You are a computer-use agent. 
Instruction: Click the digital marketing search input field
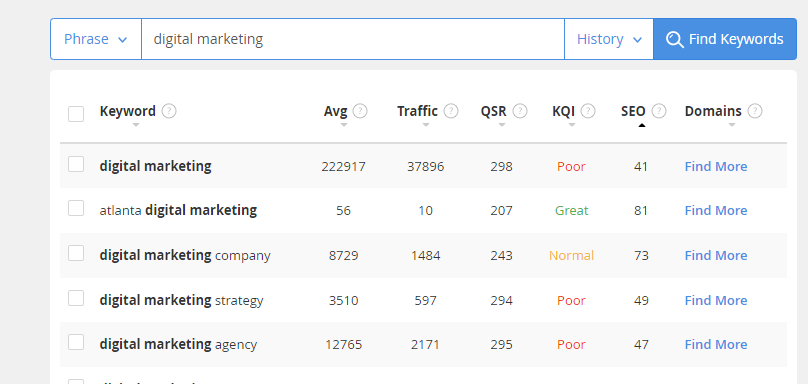(353, 39)
